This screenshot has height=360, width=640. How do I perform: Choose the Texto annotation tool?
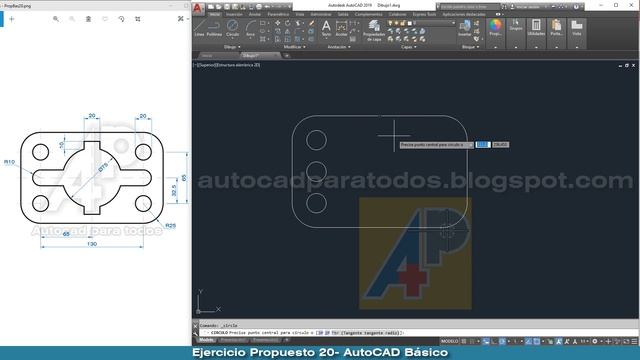pyautogui.click(x=326, y=28)
